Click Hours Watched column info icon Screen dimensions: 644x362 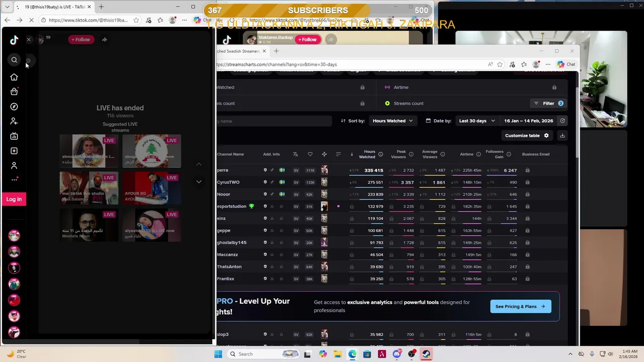pyautogui.click(x=380, y=154)
